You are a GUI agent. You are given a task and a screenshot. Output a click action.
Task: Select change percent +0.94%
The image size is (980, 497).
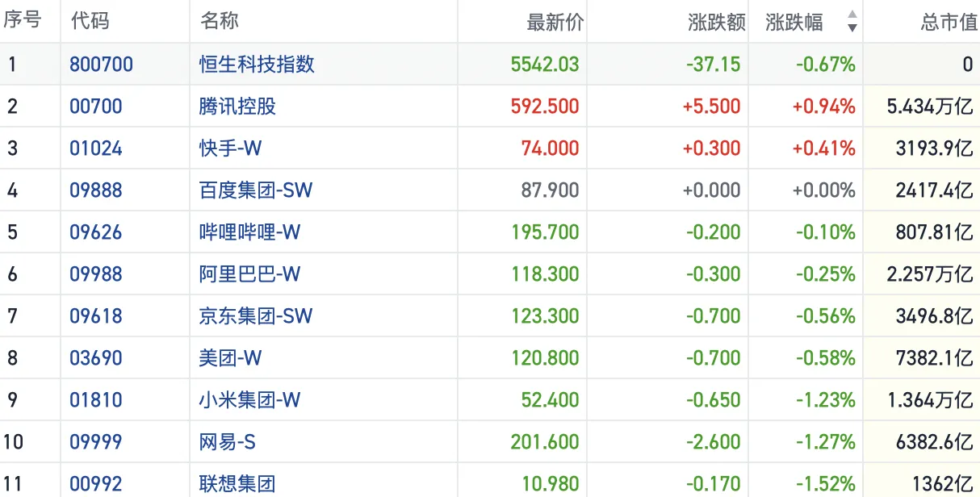pos(823,106)
